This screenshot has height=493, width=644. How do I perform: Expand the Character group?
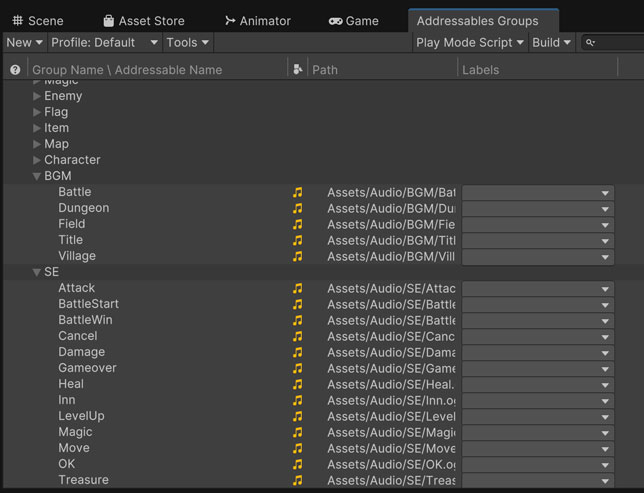click(x=37, y=160)
